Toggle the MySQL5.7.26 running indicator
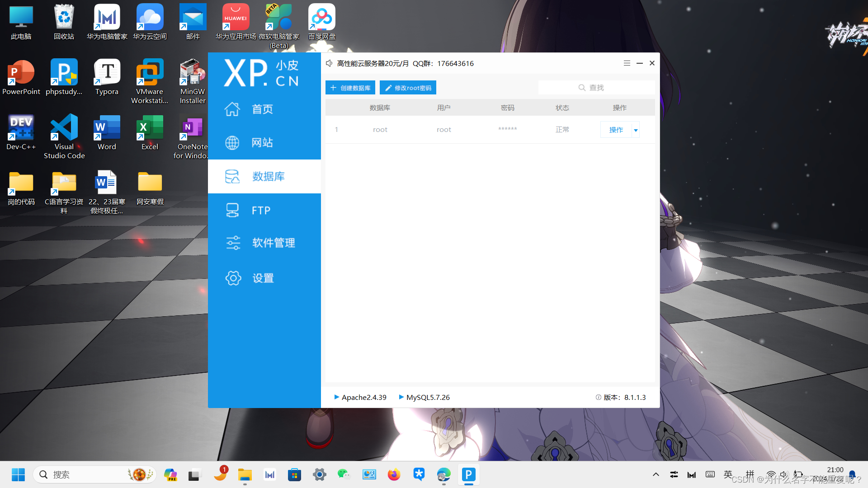This screenshot has height=488, width=868. coord(401,397)
